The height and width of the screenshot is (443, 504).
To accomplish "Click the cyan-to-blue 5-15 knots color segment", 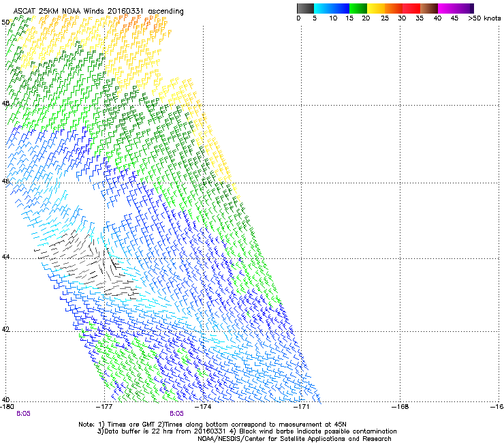I will (x=332, y=8).
